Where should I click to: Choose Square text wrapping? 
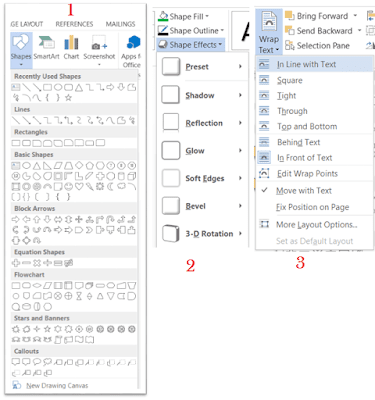314,80
